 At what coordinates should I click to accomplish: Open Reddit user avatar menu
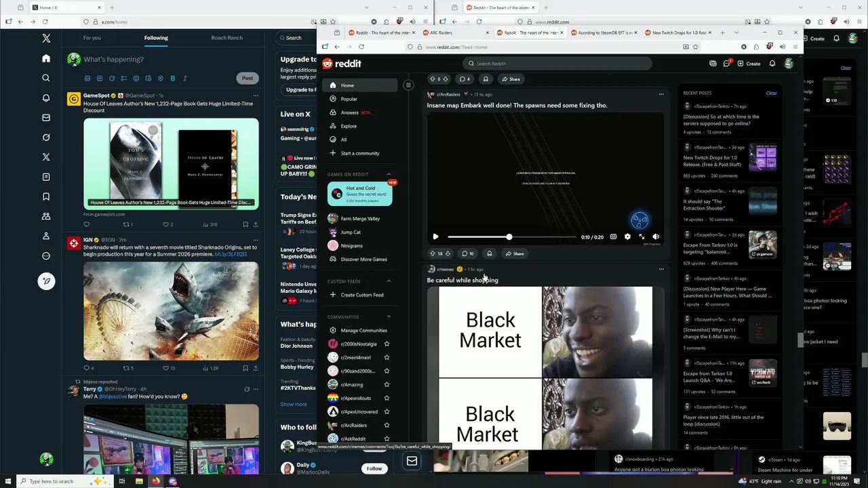pos(789,64)
